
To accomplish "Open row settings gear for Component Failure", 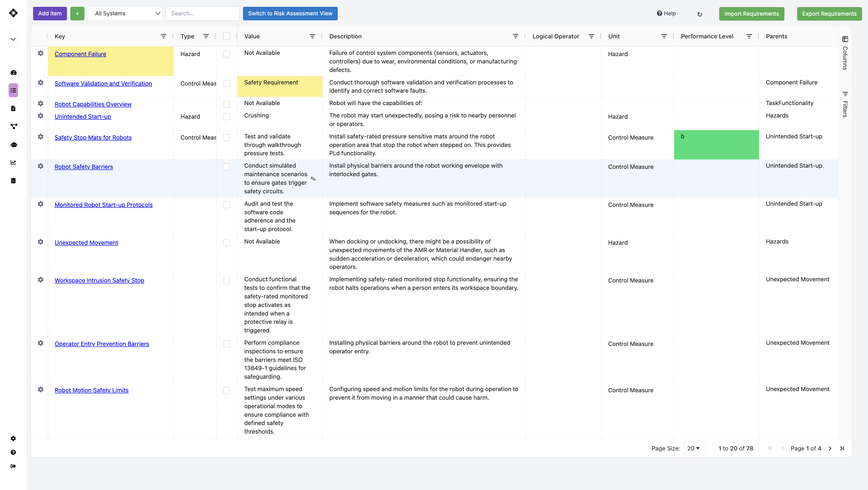I will point(40,53).
